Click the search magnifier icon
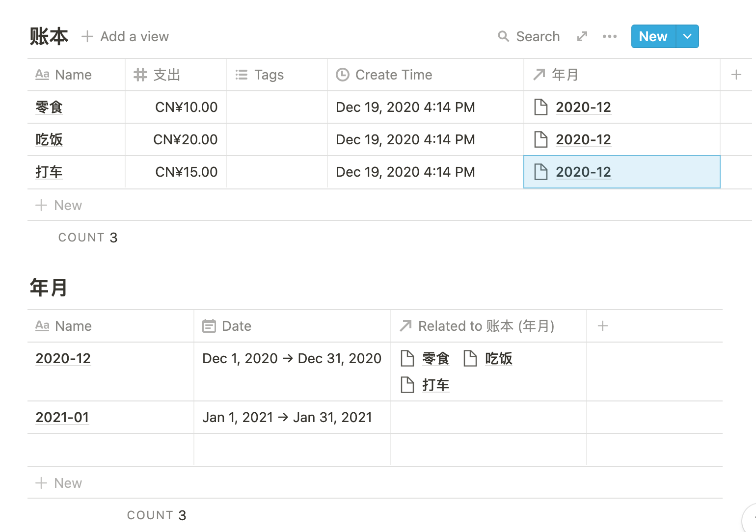Screen dimensions: 756x532 coord(503,36)
